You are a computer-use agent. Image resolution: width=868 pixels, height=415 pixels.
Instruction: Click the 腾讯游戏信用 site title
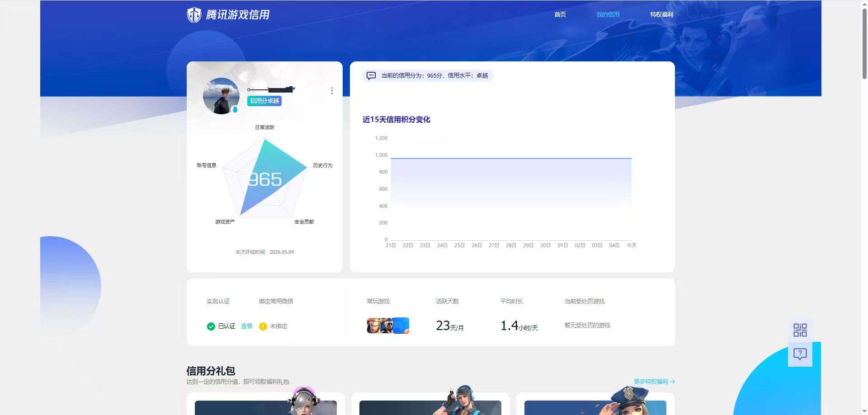pos(238,15)
